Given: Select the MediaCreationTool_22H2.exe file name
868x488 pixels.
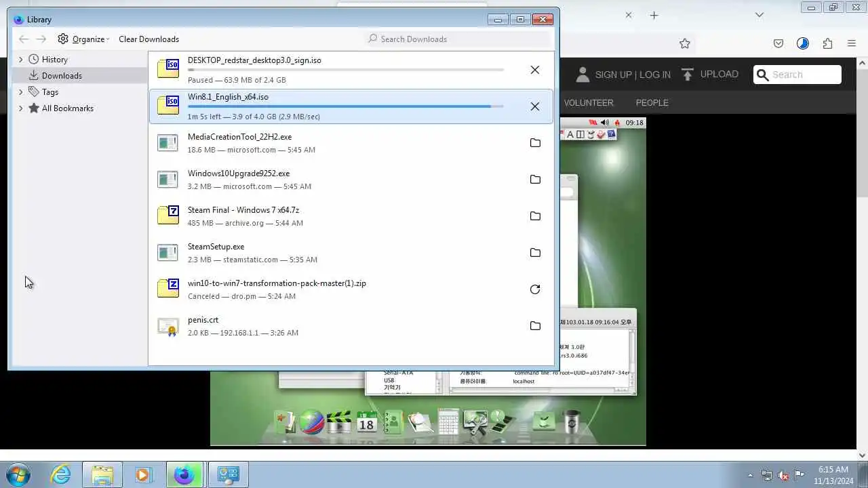Looking at the screenshot, I should point(239,137).
